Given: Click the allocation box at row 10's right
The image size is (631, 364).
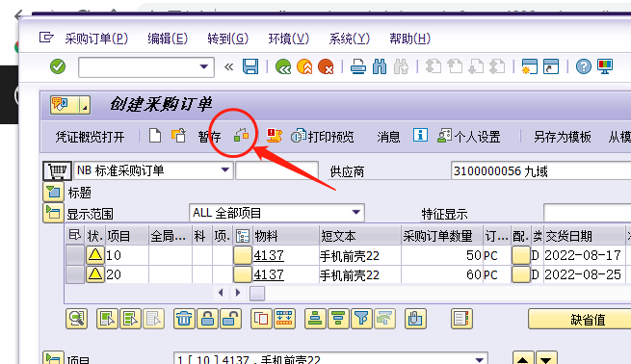Looking at the screenshot, I should [521, 255].
